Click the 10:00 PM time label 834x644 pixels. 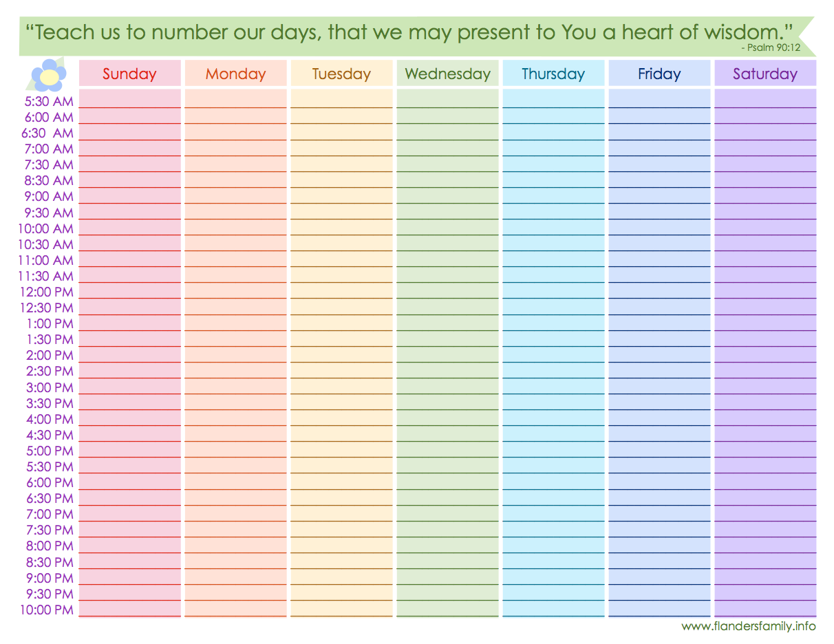(45, 610)
